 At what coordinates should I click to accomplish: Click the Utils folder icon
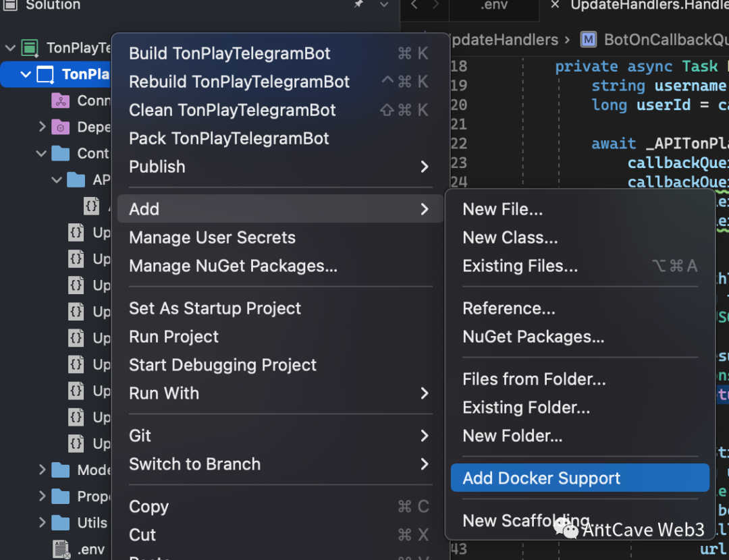61,523
